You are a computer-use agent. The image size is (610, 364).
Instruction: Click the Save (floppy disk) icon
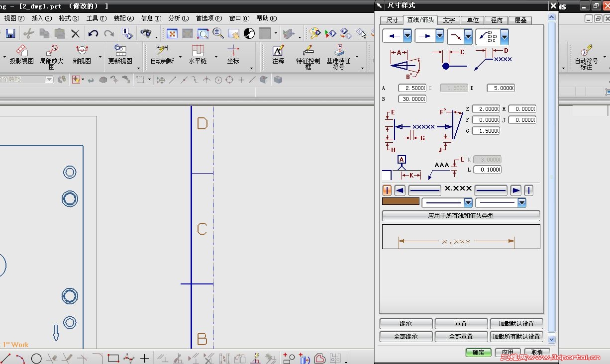(10, 33)
